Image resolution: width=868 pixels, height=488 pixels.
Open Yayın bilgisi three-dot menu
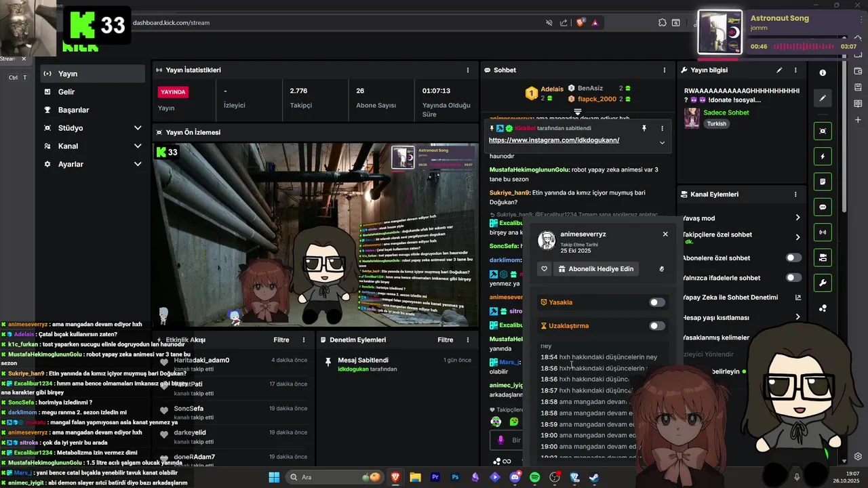coord(795,70)
